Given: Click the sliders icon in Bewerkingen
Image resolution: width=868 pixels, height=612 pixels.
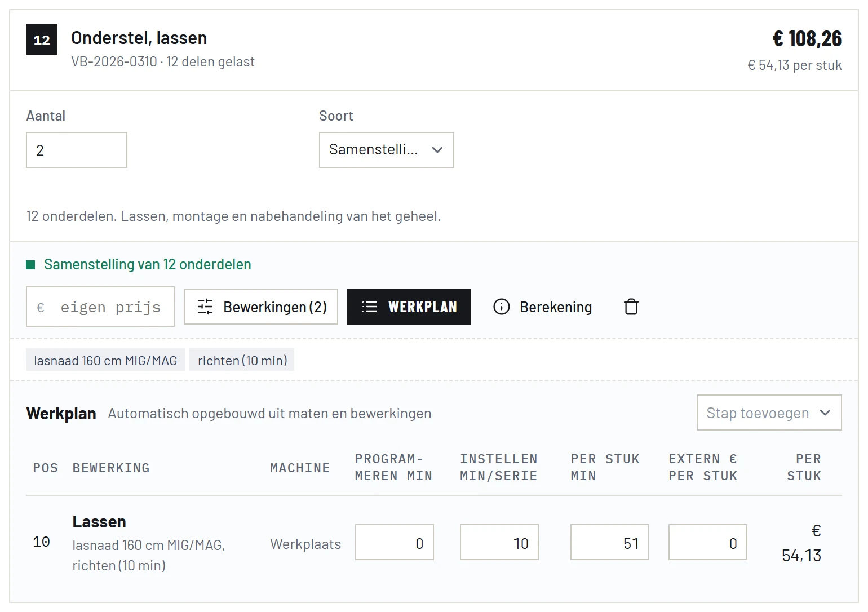Looking at the screenshot, I should tap(205, 307).
